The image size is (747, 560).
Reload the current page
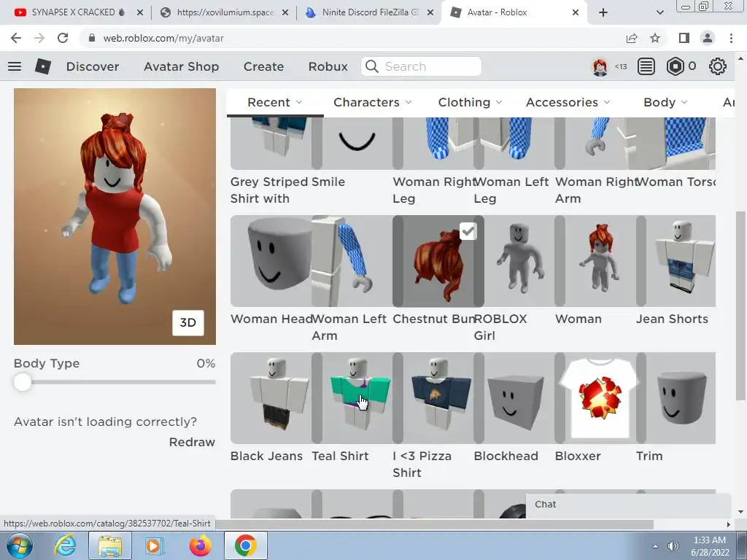[x=63, y=38]
